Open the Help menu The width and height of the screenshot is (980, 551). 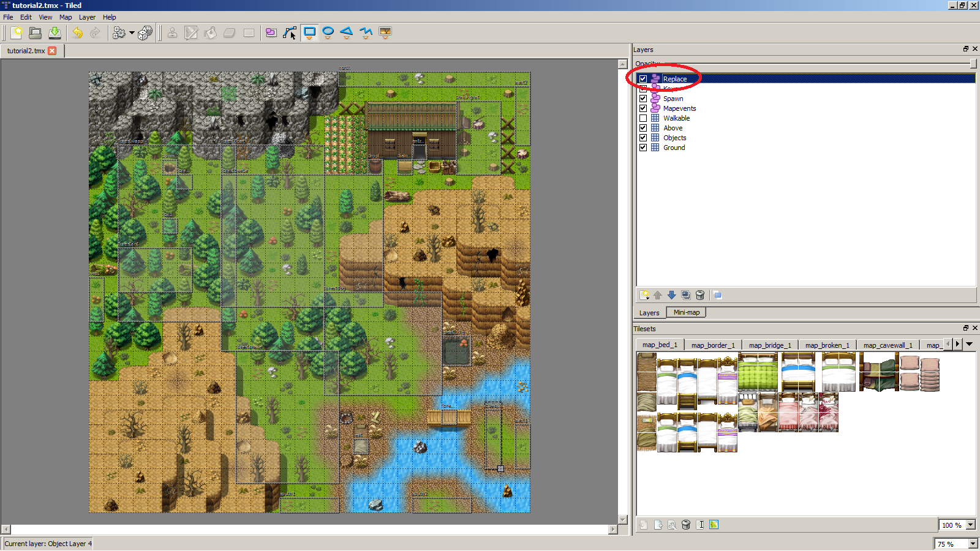click(x=109, y=17)
